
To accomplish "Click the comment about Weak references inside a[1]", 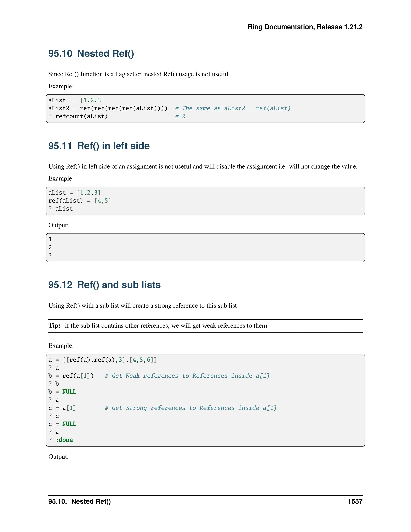I will pos(187,376).
